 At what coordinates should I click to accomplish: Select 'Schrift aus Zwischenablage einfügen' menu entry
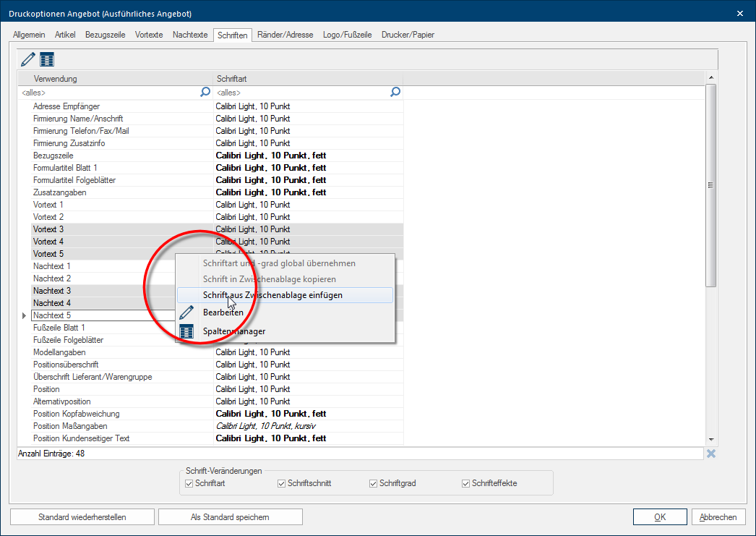click(x=272, y=295)
